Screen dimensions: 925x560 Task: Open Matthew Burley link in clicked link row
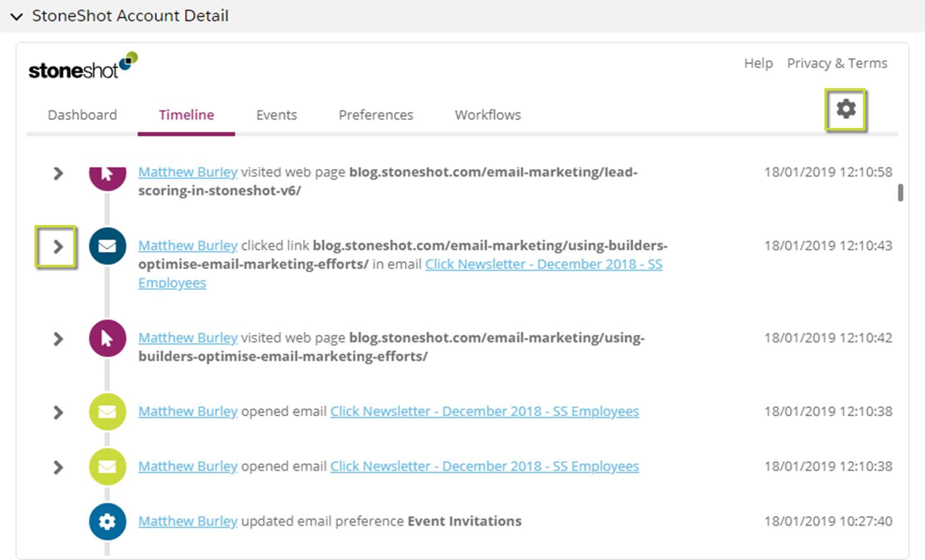[188, 246]
